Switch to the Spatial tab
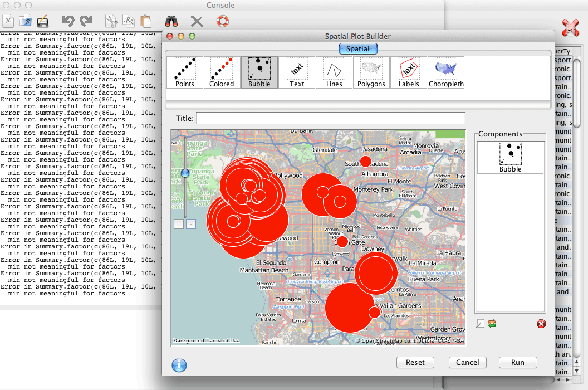The width and height of the screenshot is (588, 390). click(x=357, y=49)
